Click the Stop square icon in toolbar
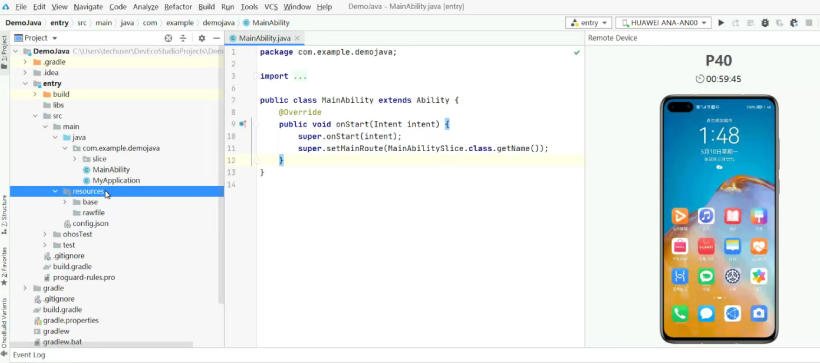The height and width of the screenshot is (363, 820). 809,23
